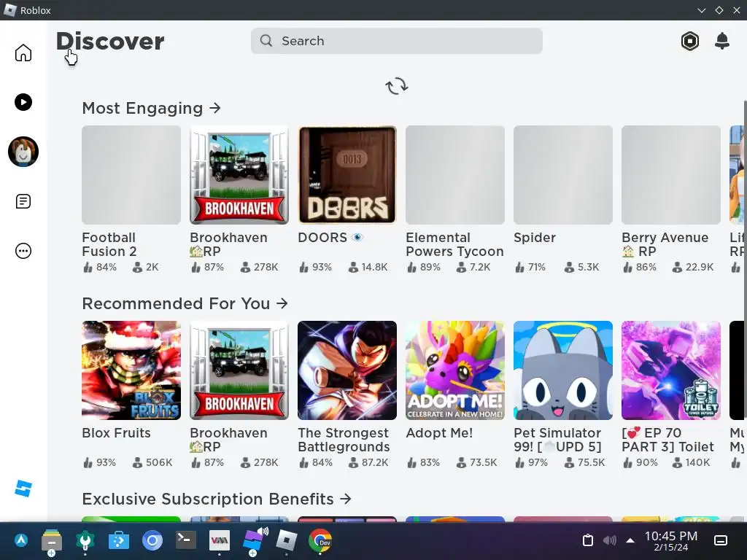Click the 506K player count under Blox Fruits
The image size is (747, 560).
[x=152, y=462]
